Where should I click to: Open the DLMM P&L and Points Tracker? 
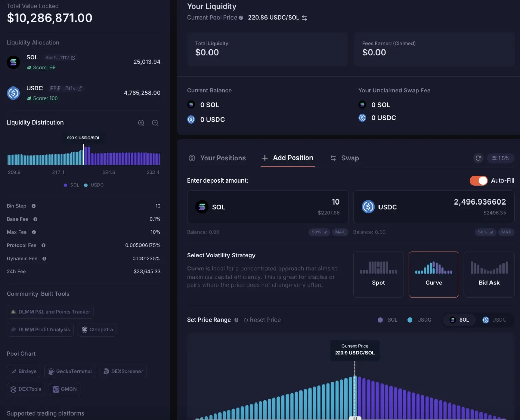[x=50, y=312]
